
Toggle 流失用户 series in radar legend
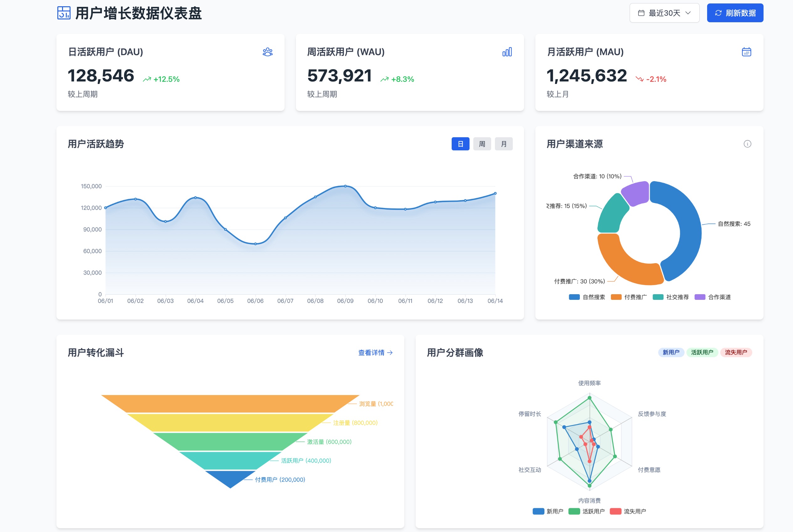pyautogui.click(x=628, y=511)
